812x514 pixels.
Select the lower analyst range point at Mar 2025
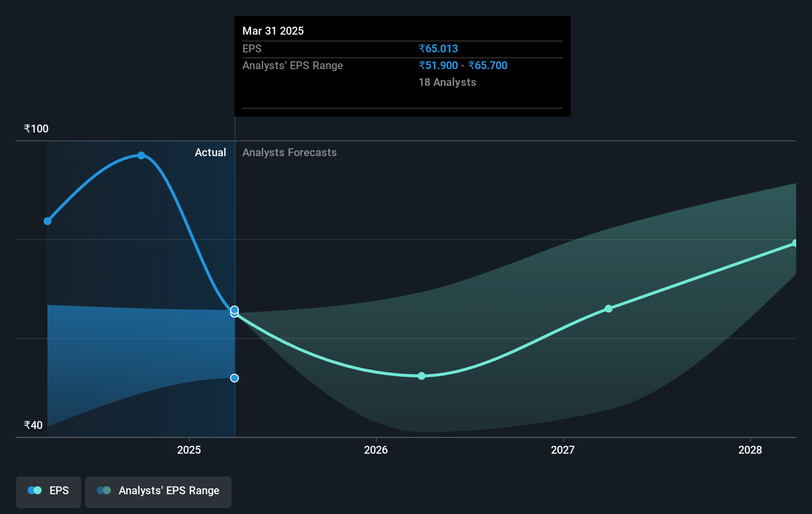click(234, 378)
